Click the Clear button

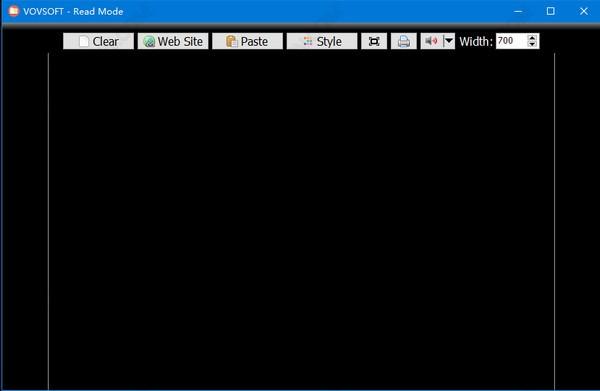[98, 41]
